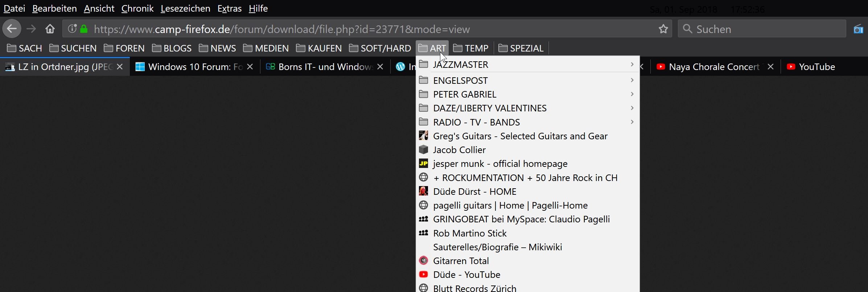
Task: Click the YouTube favicon beside Düde - YouTube
Action: [x=423, y=274]
